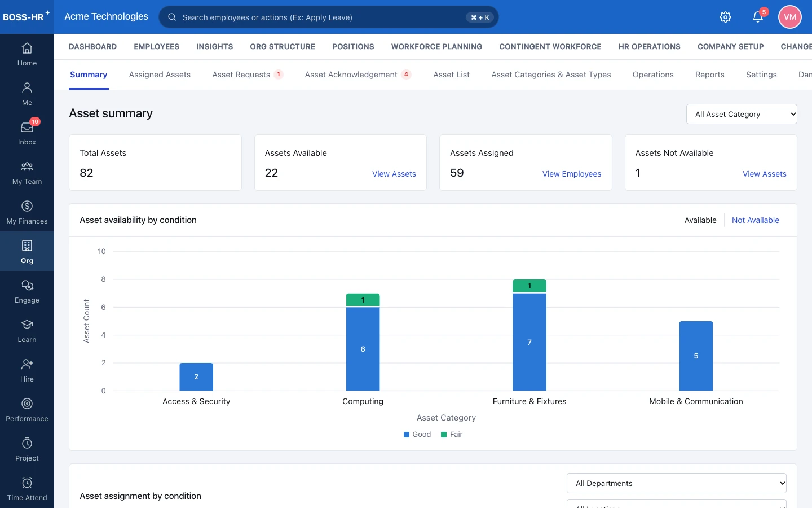Click the Furniture & Fixtures Fair segment
Viewport: 812px width, 508px height.
point(529,286)
